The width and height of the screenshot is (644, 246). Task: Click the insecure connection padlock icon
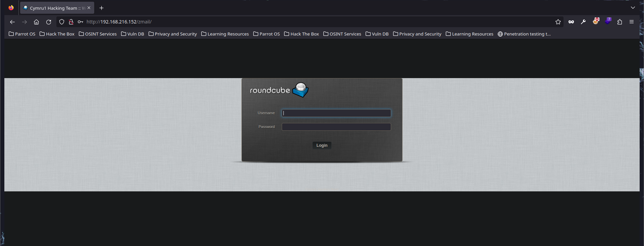tap(71, 22)
